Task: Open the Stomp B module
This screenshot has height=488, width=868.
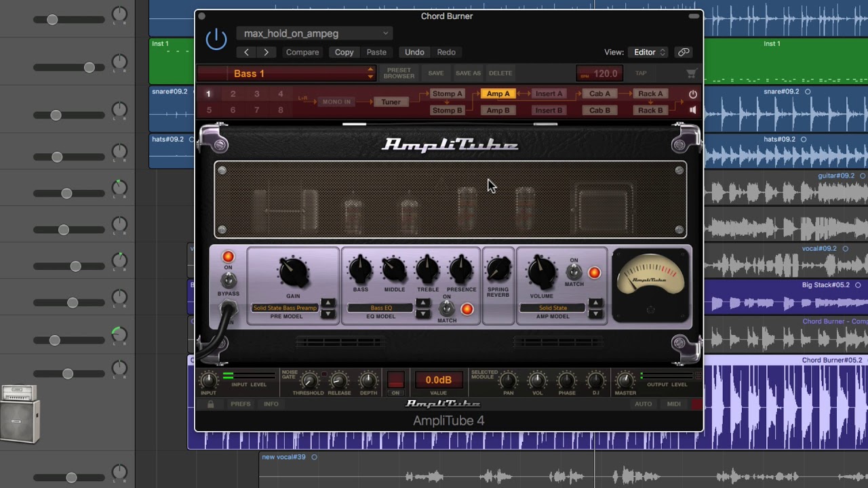Action: coord(448,110)
